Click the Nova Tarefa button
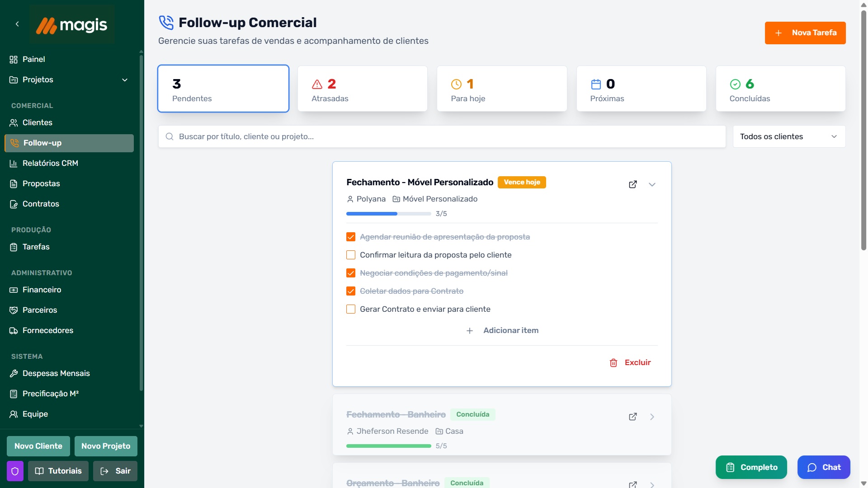This screenshot has height=488, width=868. click(805, 33)
